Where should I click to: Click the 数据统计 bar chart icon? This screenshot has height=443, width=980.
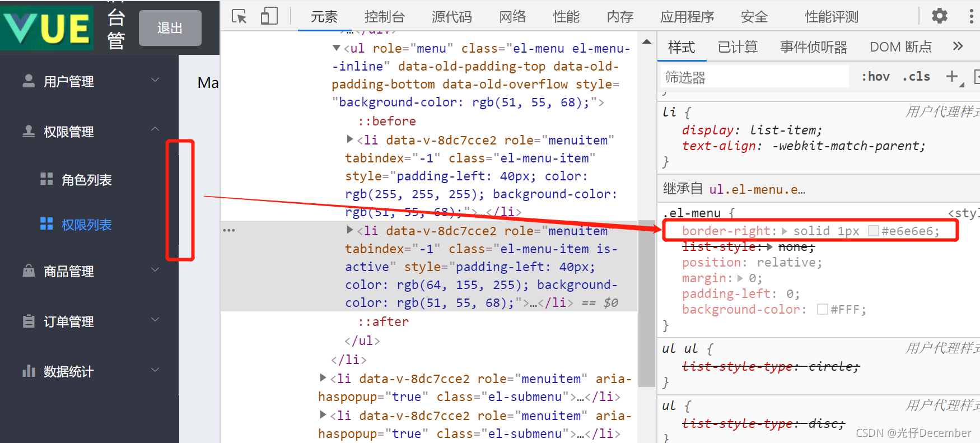(x=29, y=371)
